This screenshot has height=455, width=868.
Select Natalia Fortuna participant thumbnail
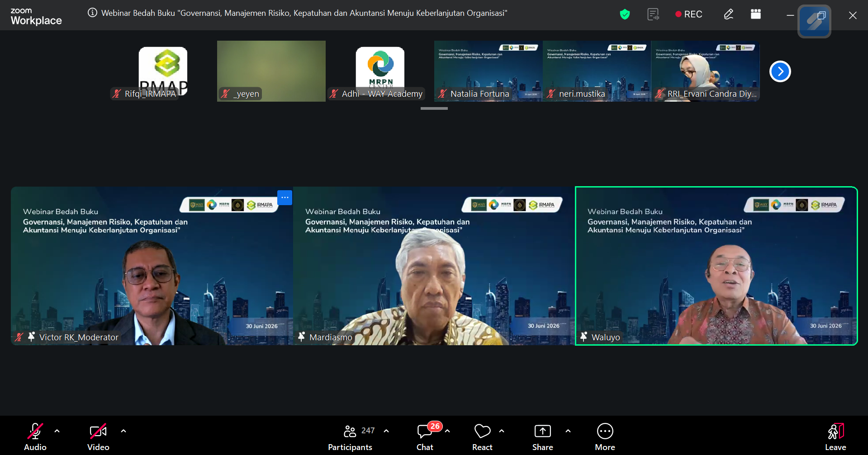click(x=489, y=71)
